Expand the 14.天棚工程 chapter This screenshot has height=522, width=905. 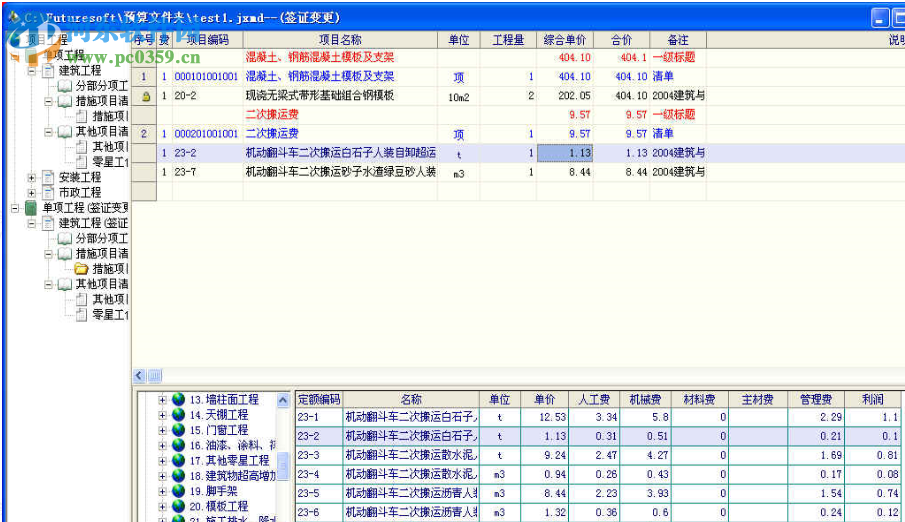coord(162,415)
